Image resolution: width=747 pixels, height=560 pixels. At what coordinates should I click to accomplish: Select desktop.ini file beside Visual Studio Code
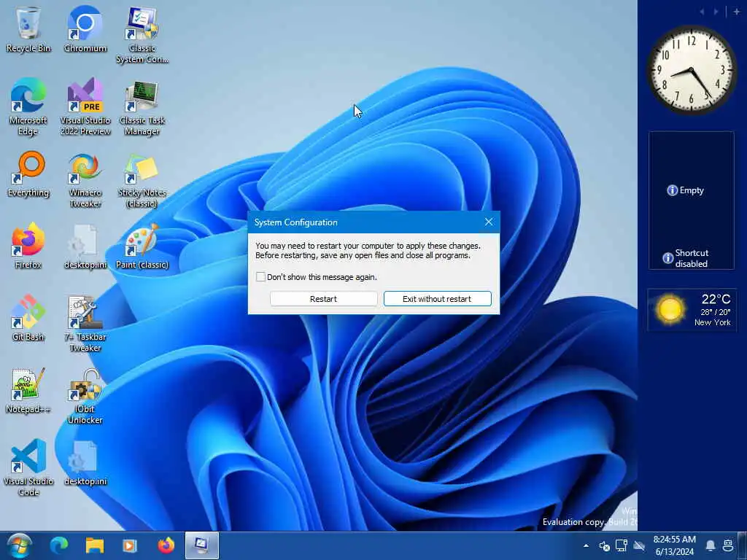click(85, 463)
